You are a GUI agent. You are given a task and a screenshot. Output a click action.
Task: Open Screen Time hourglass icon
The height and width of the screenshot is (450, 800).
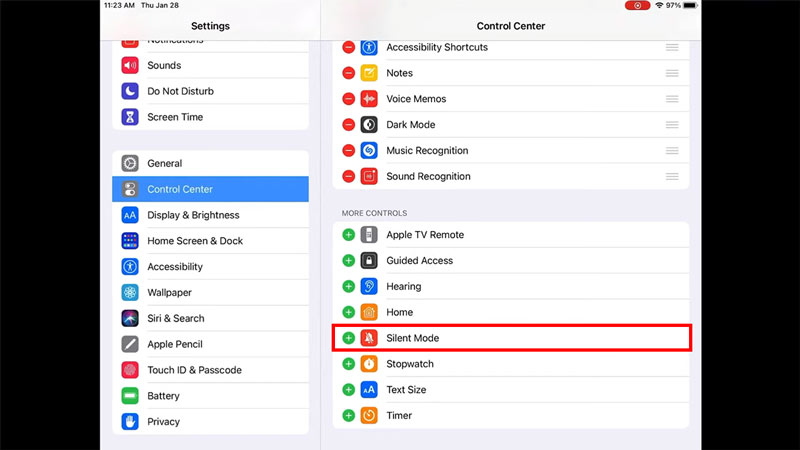pyautogui.click(x=130, y=117)
